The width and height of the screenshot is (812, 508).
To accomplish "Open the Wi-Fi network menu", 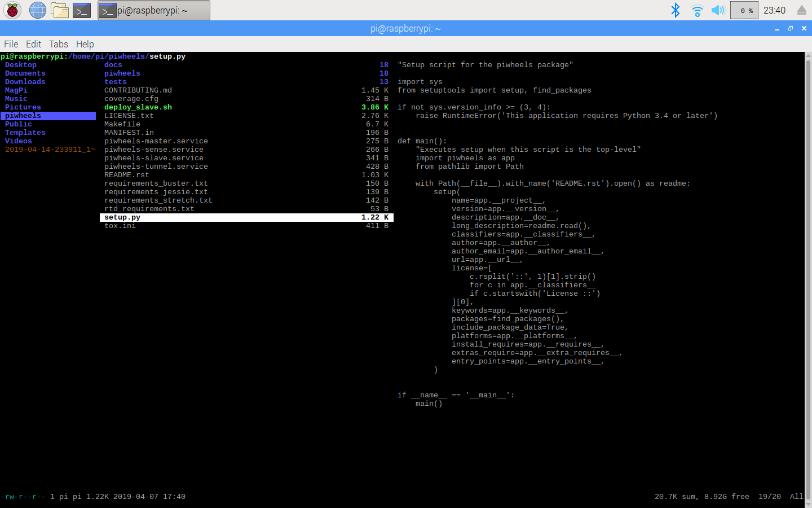I will click(698, 10).
